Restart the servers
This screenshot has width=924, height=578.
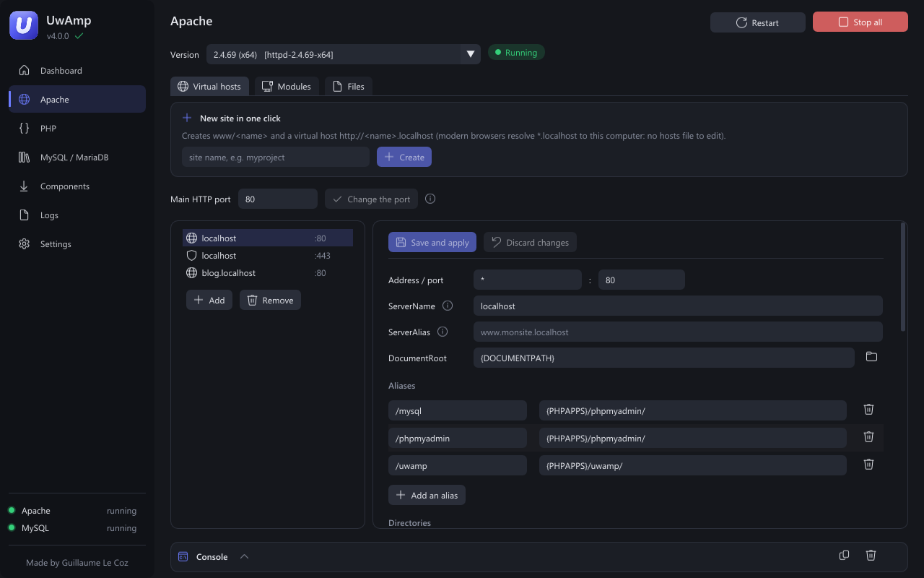[757, 22]
